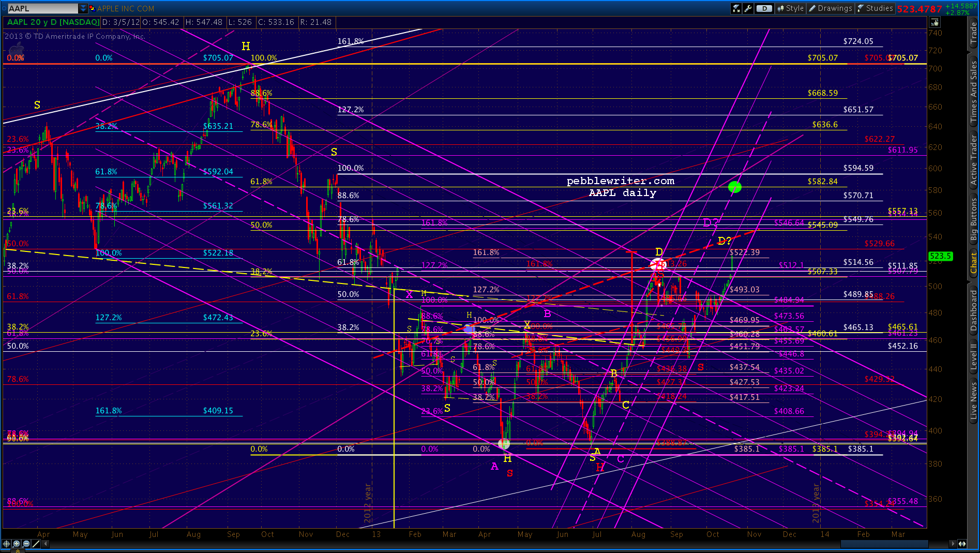Expand the symbol selector dropdown arrow
The width and height of the screenshot is (980, 553).
pyautogui.click(x=83, y=8)
